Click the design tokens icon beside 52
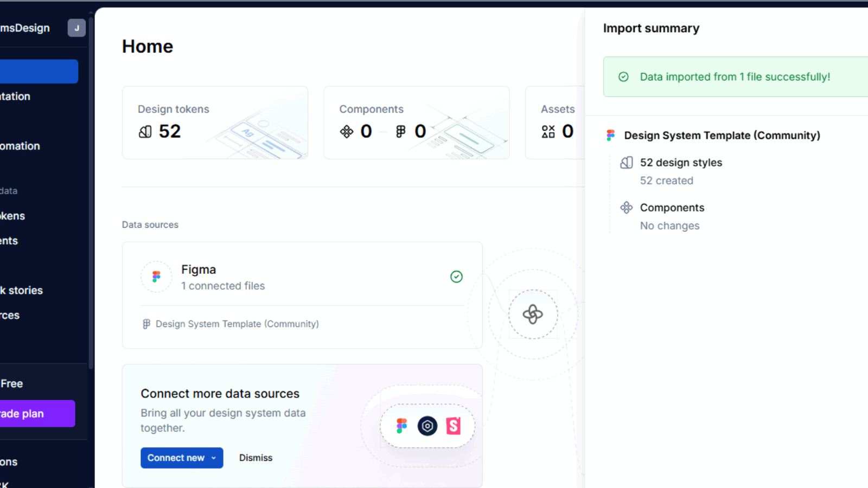The height and width of the screenshot is (488, 868). 145,132
